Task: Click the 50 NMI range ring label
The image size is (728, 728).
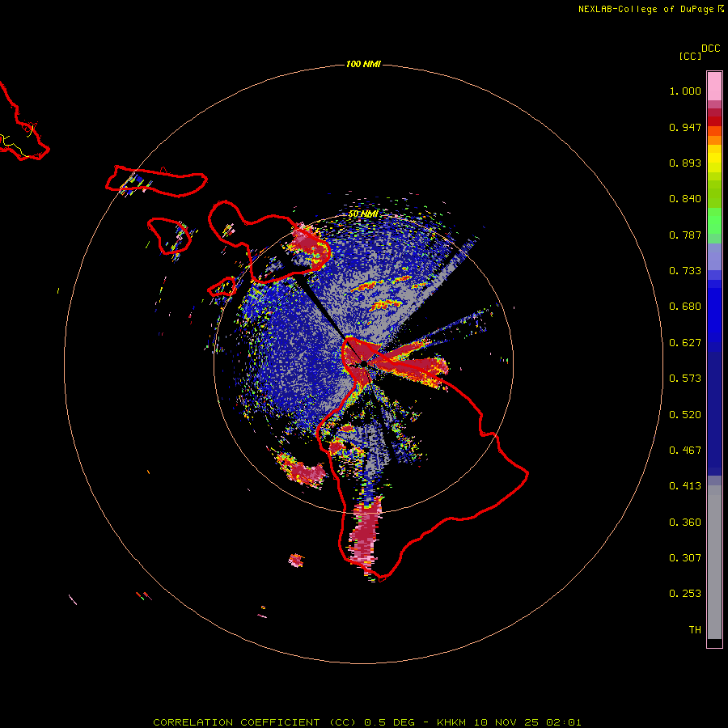Action: coord(363,214)
